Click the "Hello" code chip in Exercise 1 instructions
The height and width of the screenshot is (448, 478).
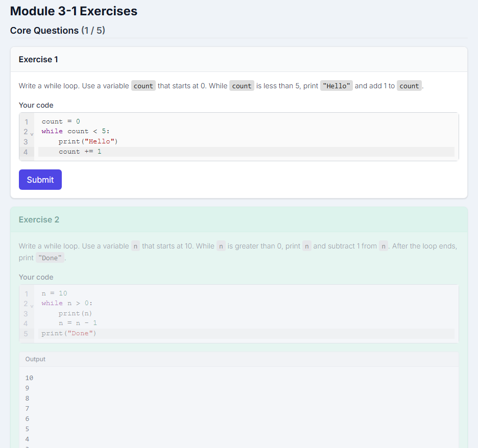pyautogui.click(x=336, y=86)
